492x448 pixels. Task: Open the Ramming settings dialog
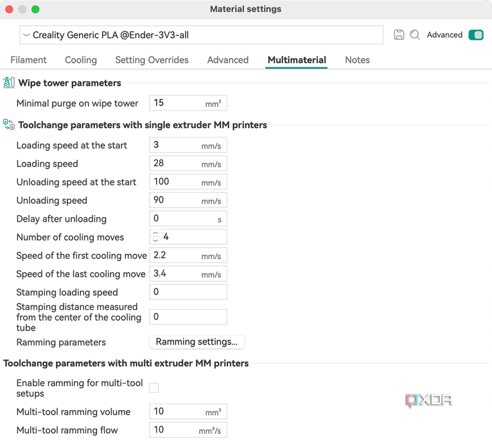point(197,341)
